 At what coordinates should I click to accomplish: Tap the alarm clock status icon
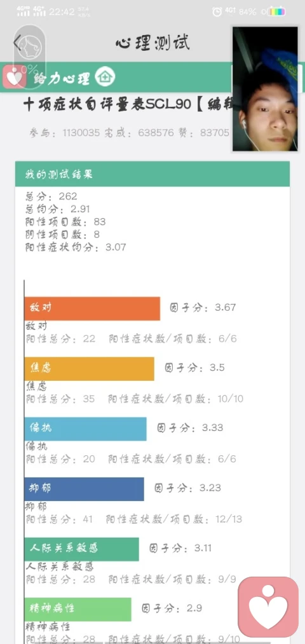[x=217, y=11]
